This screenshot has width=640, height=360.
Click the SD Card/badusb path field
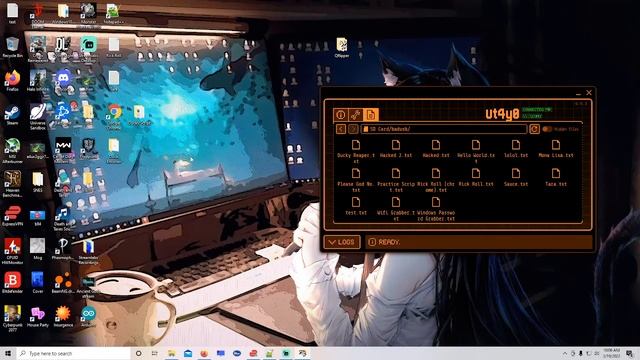click(444, 129)
